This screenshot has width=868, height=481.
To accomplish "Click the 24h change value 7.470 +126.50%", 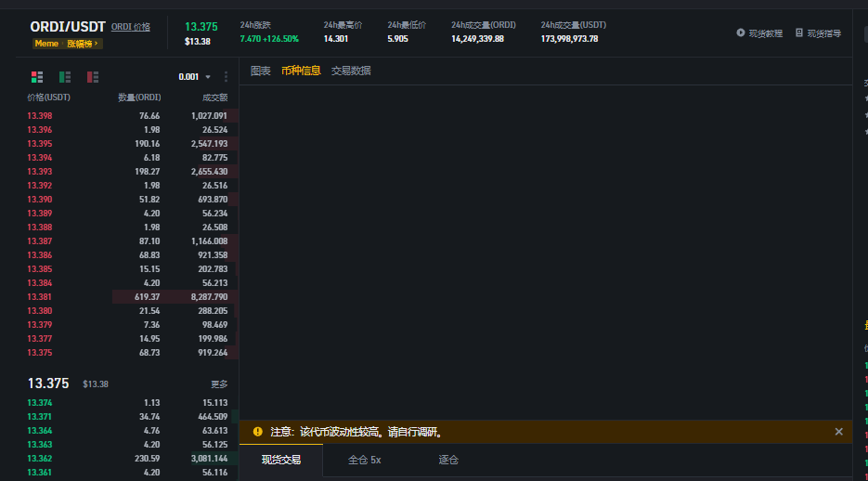I will pos(269,39).
